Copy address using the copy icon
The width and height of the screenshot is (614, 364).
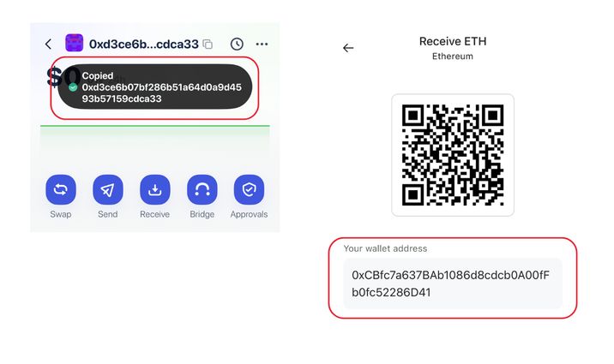point(208,45)
